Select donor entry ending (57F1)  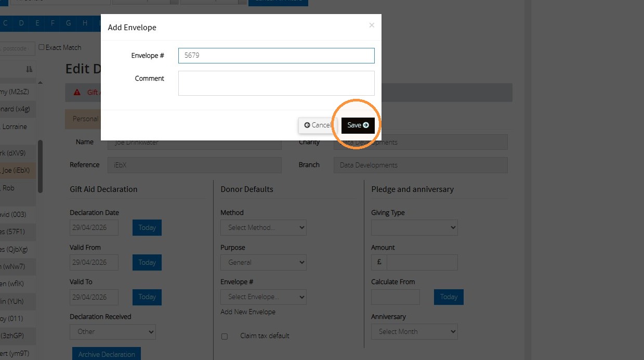pyautogui.click(x=18, y=232)
